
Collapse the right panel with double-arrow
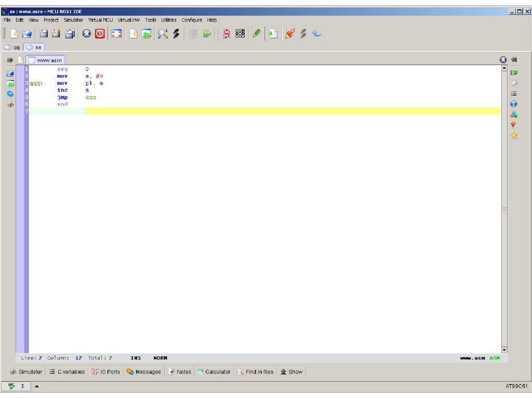514,60
